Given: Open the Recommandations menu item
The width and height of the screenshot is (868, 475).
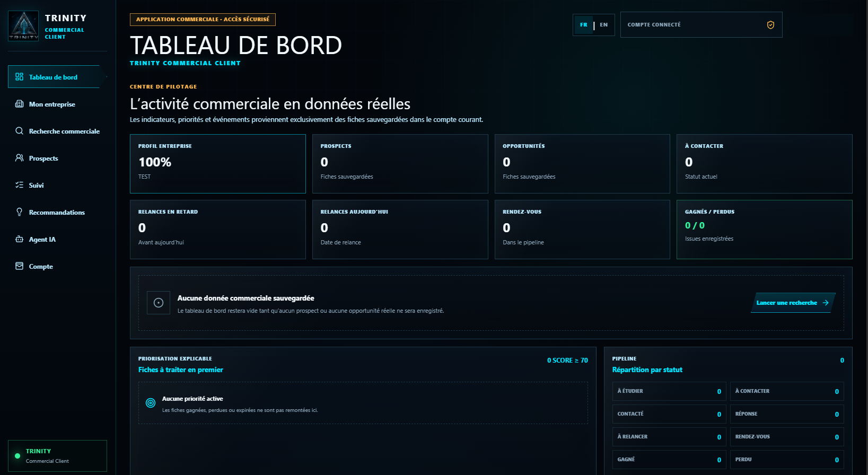Looking at the screenshot, I should tap(57, 212).
